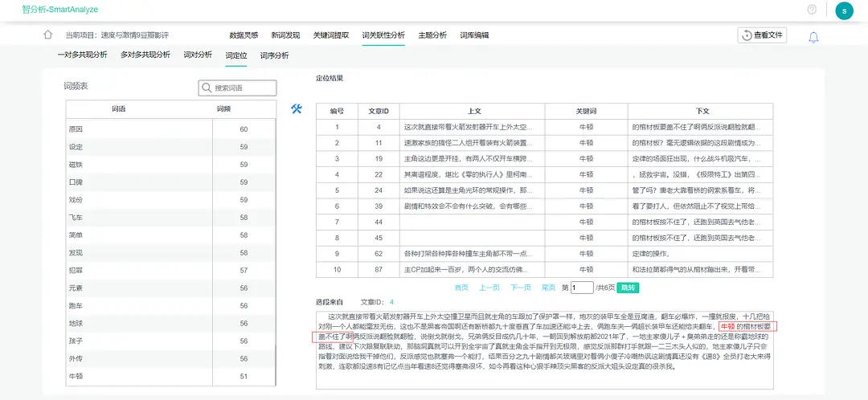Click result row with article ID 62
The height and width of the screenshot is (400, 868).
pos(543,254)
